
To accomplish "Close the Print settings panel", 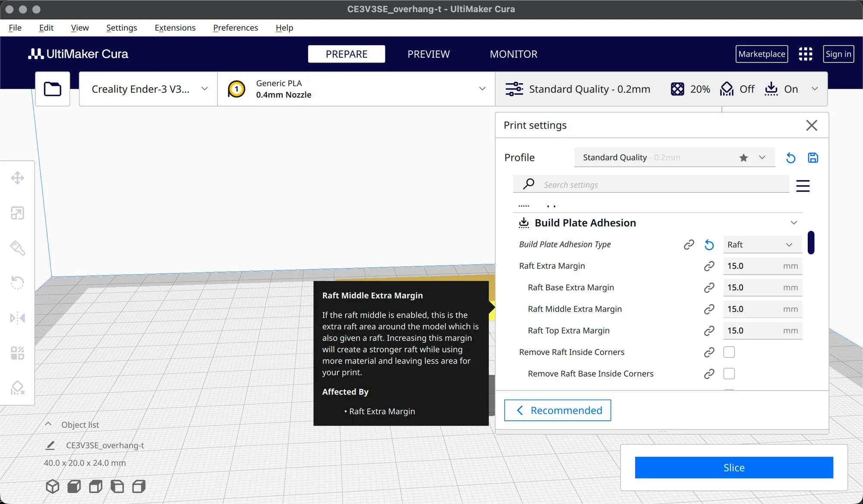I will 811,125.
